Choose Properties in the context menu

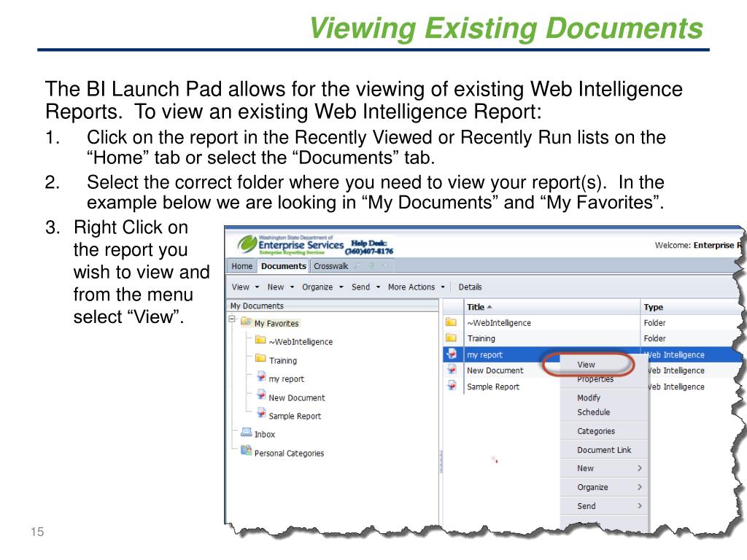tap(595, 379)
